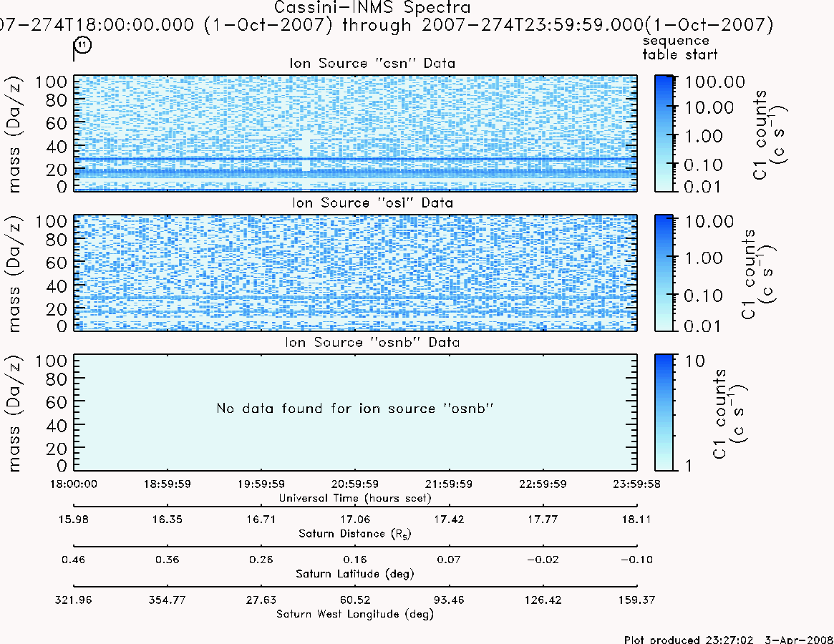This screenshot has width=834, height=644.
Task: Click the Saturn distance value 17.06
Action: (x=355, y=519)
